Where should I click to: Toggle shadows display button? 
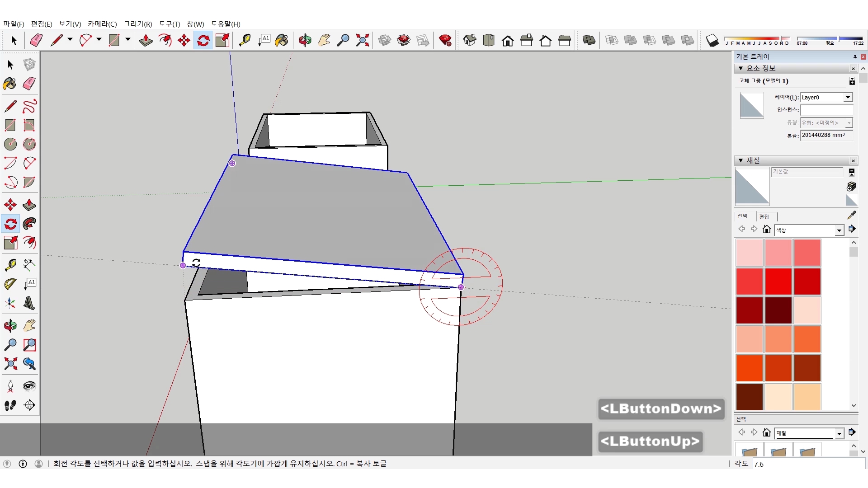pyautogui.click(x=712, y=41)
